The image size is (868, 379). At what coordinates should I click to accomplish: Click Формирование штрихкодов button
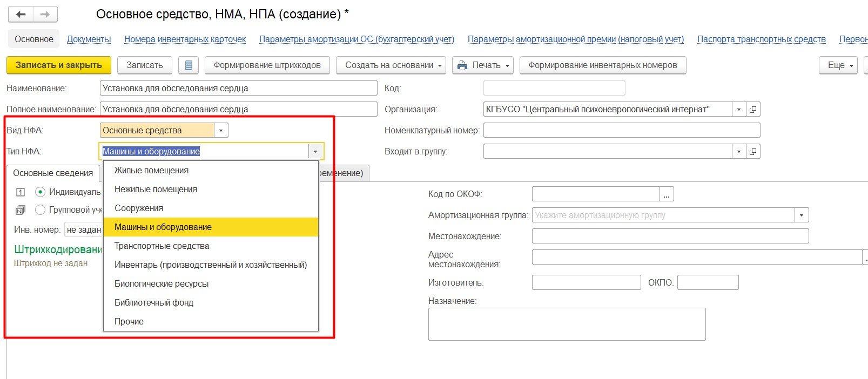point(267,65)
